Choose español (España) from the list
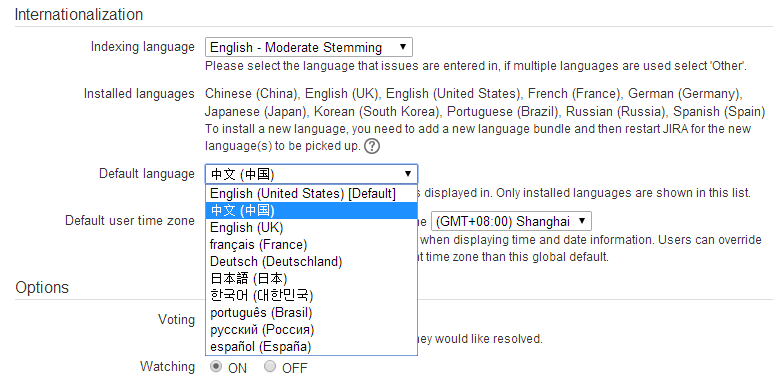The image size is (779, 381). click(312, 346)
